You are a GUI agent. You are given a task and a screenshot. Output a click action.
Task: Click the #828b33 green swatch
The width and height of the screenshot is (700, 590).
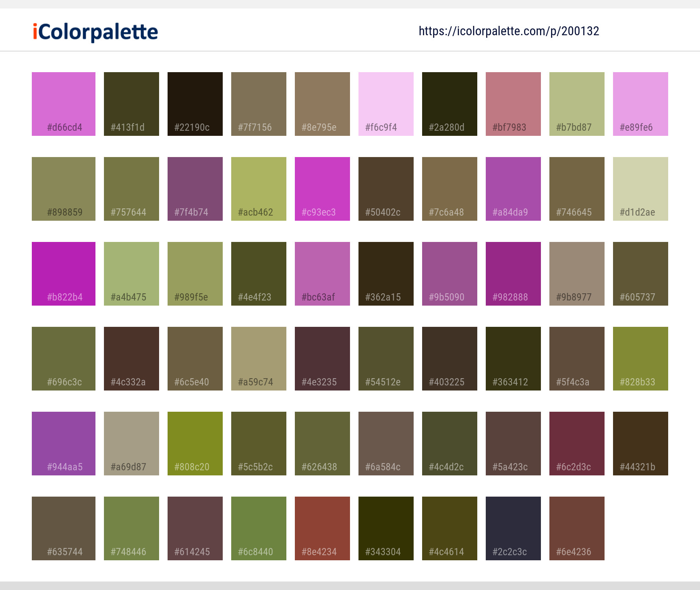(x=640, y=358)
